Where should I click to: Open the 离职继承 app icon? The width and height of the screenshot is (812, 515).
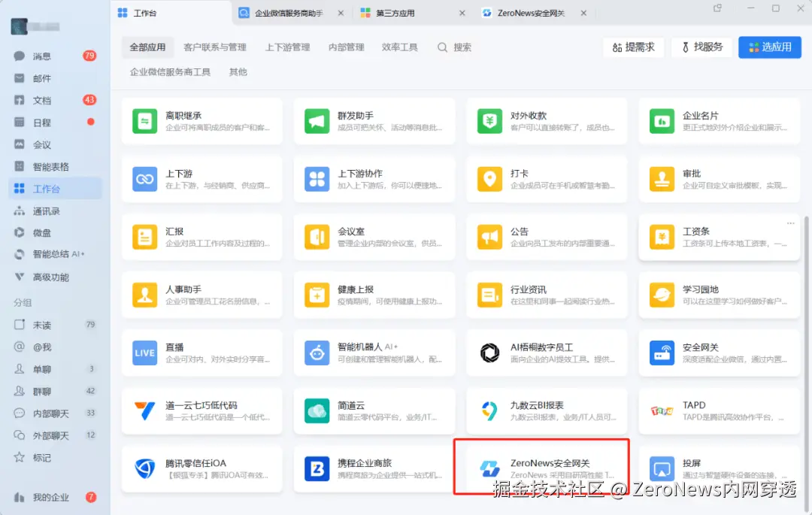(x=144, y=122)
